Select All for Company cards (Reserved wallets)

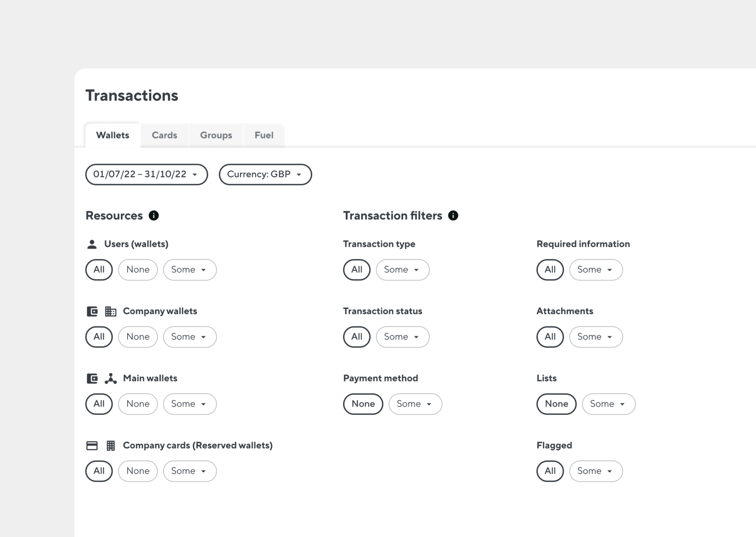[x=99, y=471]
